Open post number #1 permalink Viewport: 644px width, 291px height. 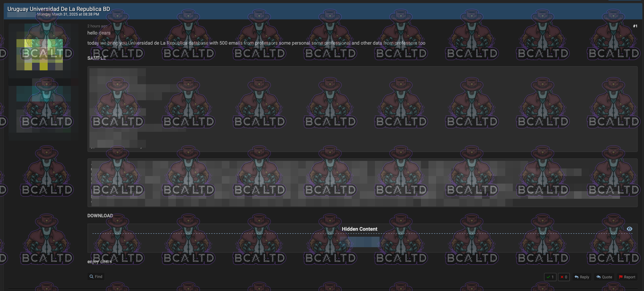pos(635,26)
